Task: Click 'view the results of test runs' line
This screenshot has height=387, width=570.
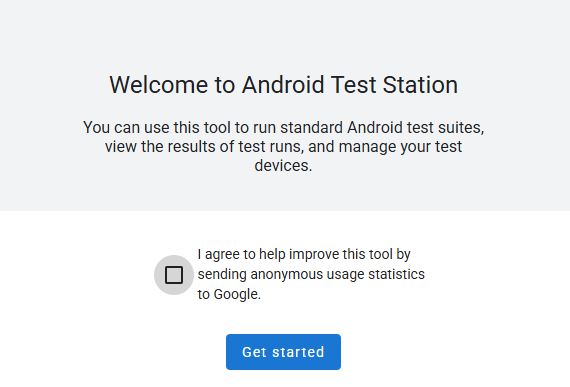Action: pos(202,146)
